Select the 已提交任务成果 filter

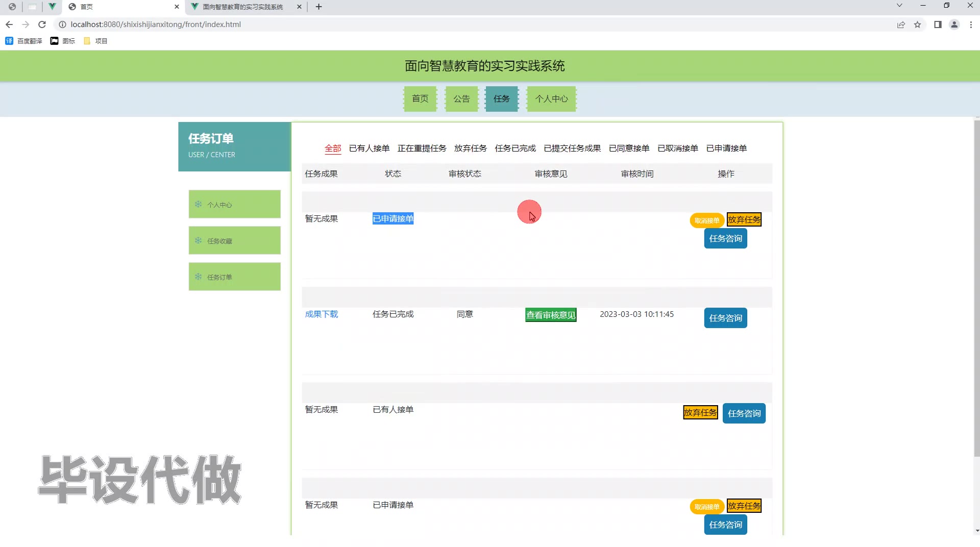tap(572, 148)
